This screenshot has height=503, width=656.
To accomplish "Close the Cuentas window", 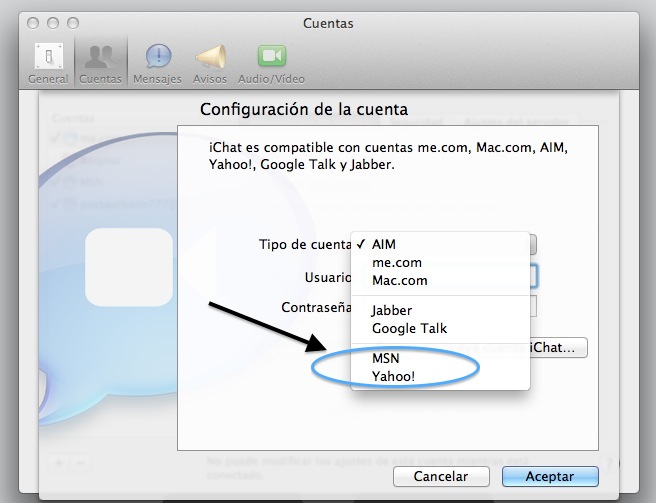I will point(33,23).
